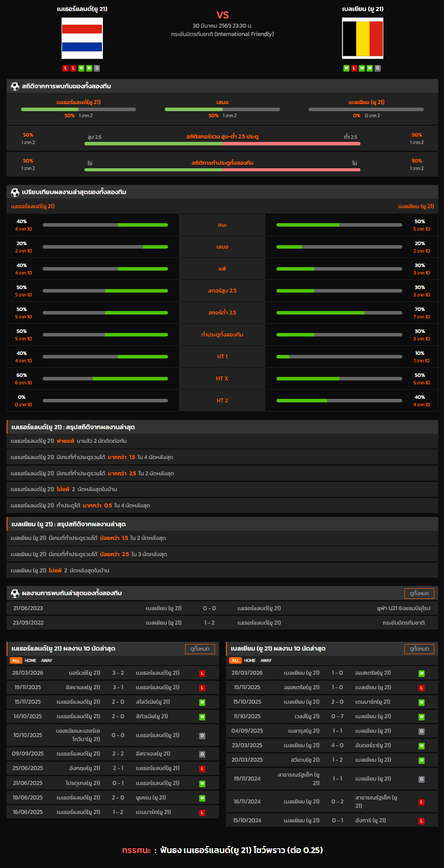
Task: Click the Netherlands U21 flag image
Action: (82, 38)
